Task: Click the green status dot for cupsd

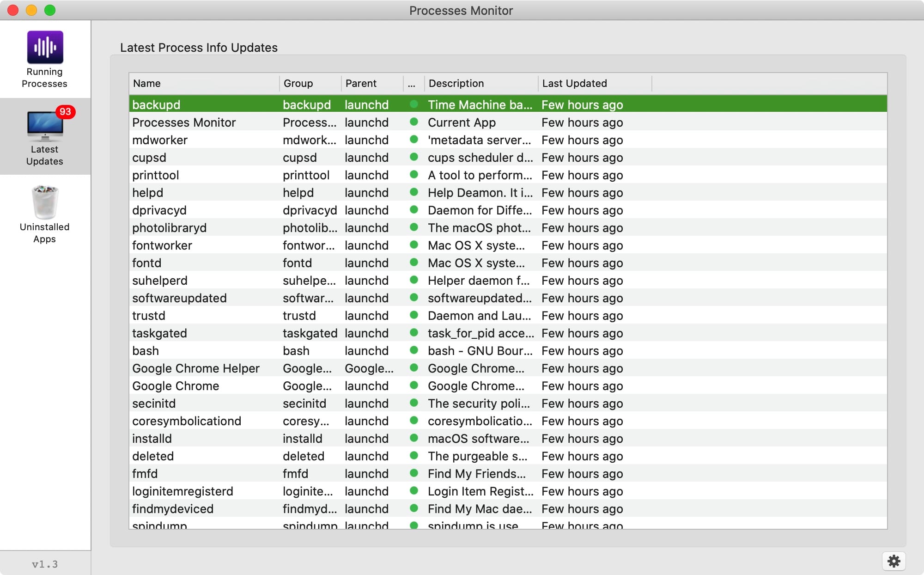Action: pos(414,157)
